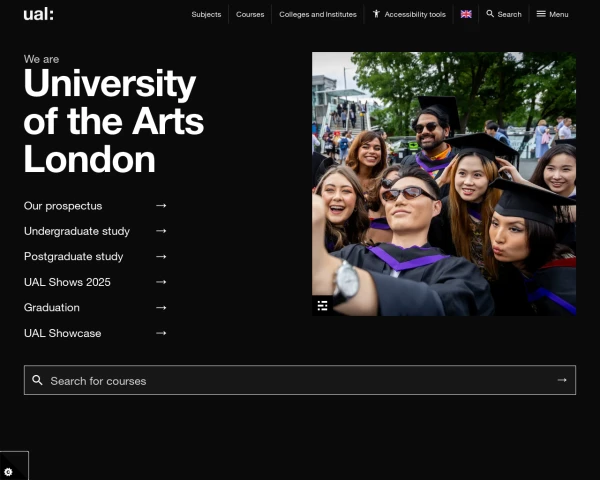
Task: Open the UAL Showcase link
Action: click(62, 333)
